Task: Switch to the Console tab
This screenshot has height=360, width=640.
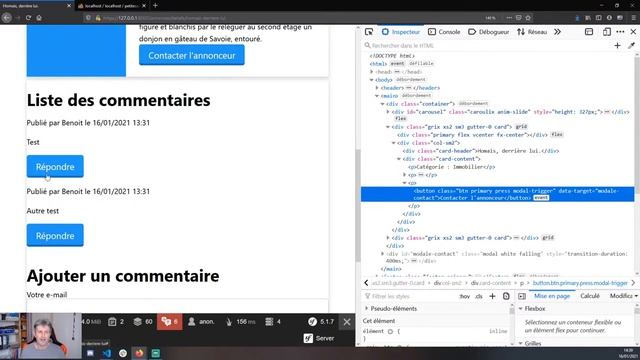Action: [x=444, y=32]
